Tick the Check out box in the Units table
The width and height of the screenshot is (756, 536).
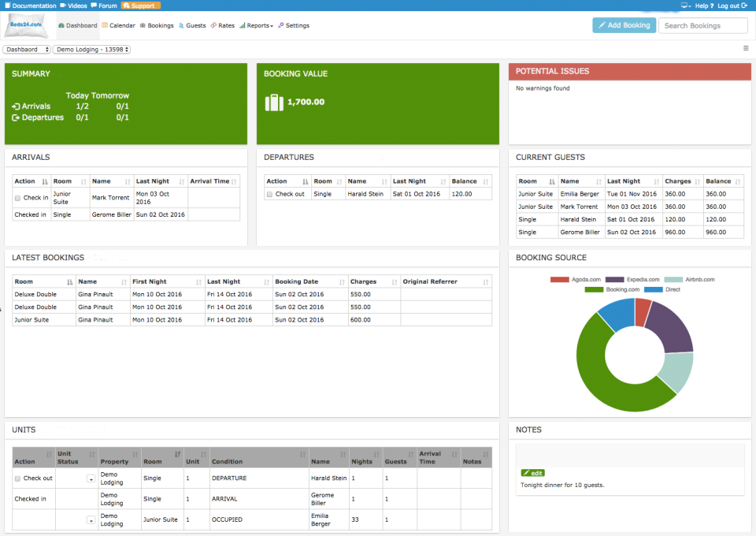pyautogui.click(x=17, y=477)
